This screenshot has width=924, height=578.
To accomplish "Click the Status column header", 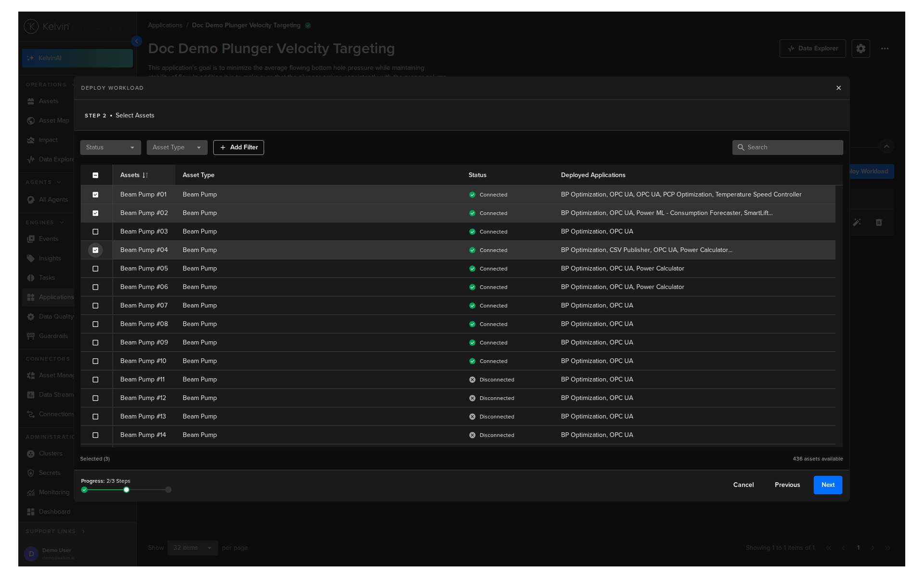I will (477, 175).
